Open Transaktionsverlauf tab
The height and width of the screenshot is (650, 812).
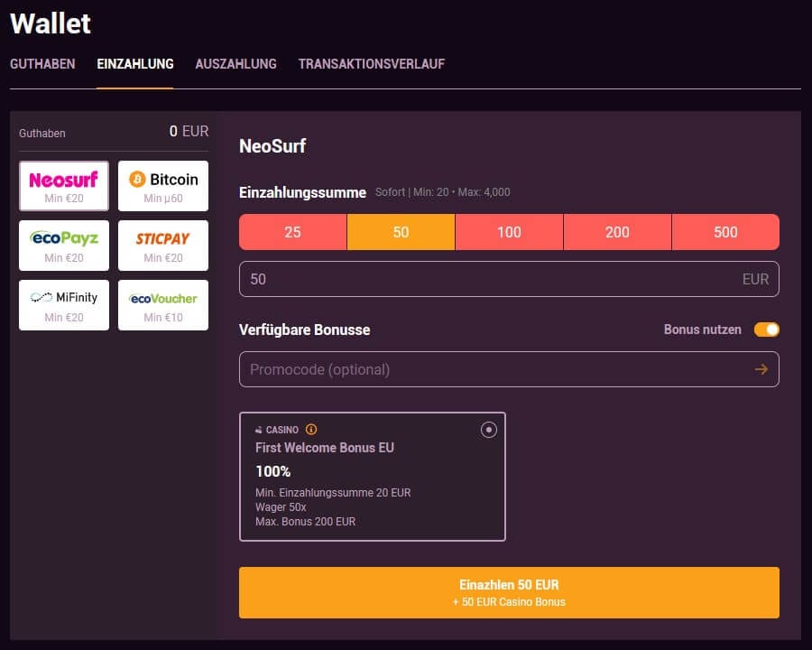pyautogui.click(x=371, y=64)
